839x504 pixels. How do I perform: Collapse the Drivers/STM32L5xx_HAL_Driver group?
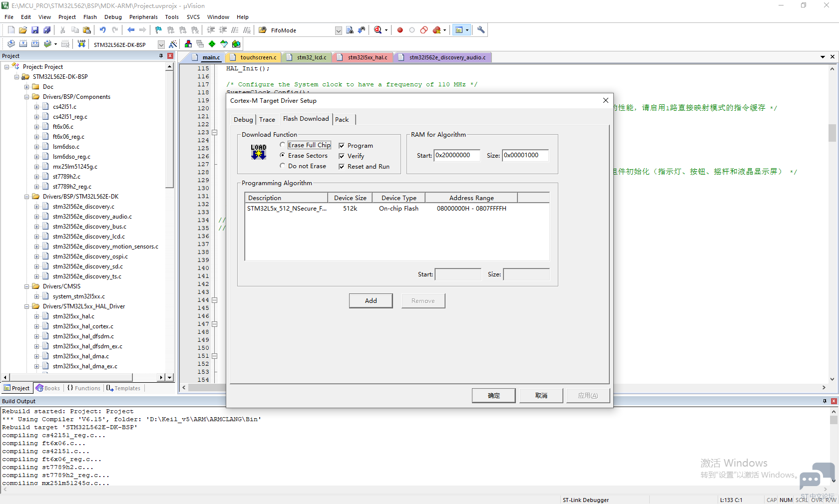[x=26, y=306]
